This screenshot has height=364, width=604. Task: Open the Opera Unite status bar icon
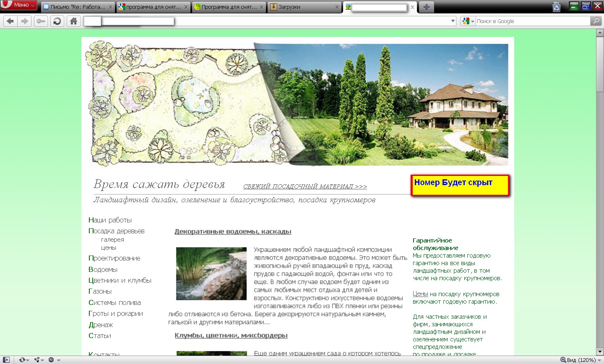point(38,360)
